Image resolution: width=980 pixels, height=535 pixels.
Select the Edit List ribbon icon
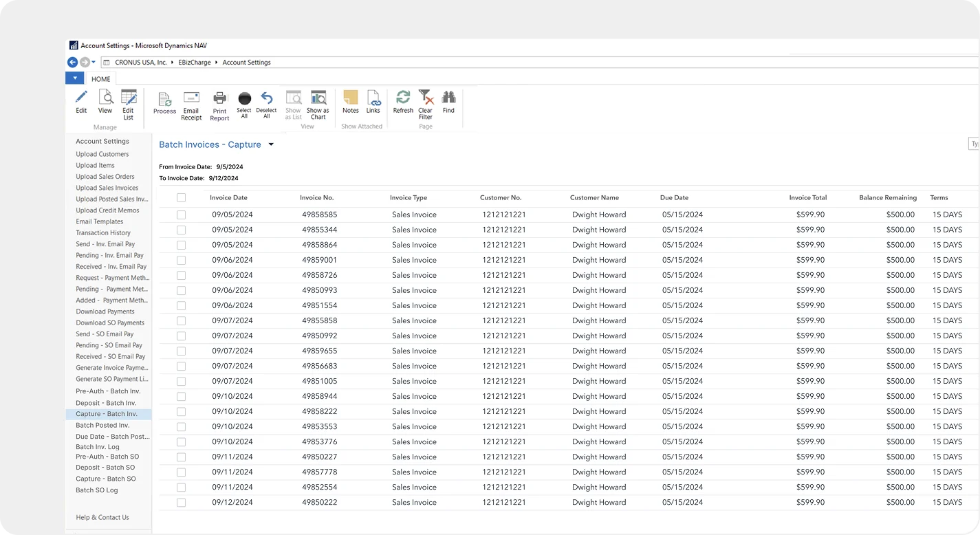[x=129, y=97]
